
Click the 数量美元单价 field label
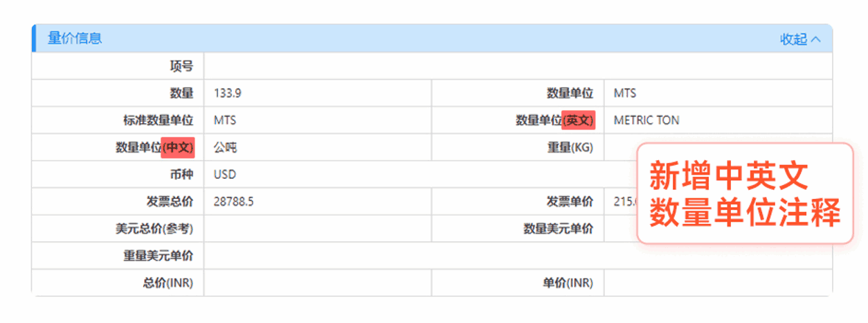[559, 229]
